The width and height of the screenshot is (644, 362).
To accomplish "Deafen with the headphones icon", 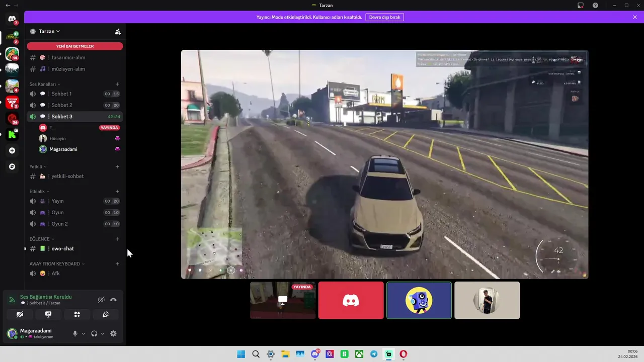I will [94, 333].
